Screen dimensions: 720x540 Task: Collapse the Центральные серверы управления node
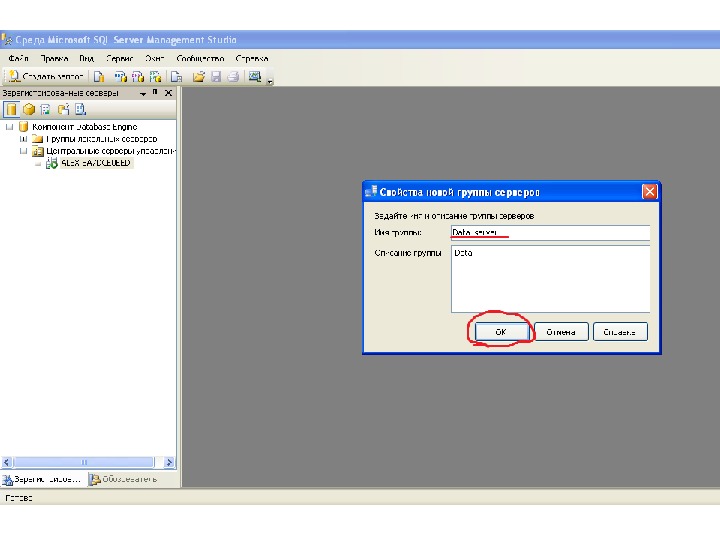point(23,151)
